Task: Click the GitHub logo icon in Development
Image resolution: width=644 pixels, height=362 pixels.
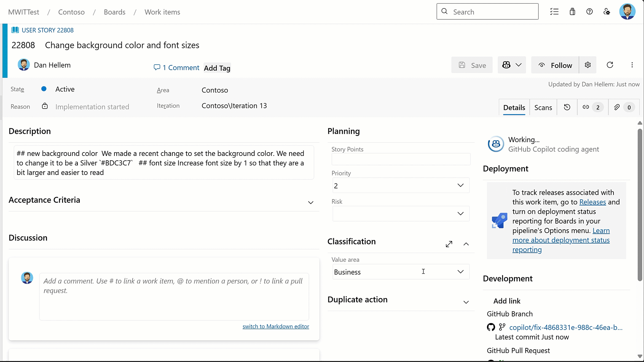Action: click(491, 327)
